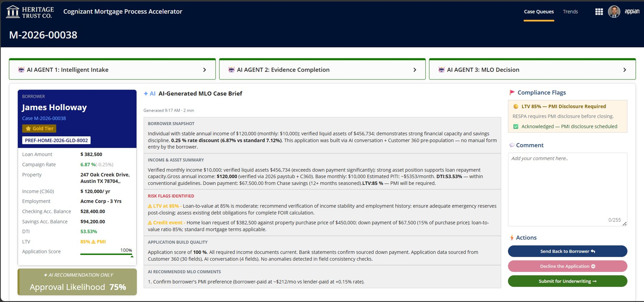
Task: Click the James Holloway borrower name
Action: click(54, 107)
